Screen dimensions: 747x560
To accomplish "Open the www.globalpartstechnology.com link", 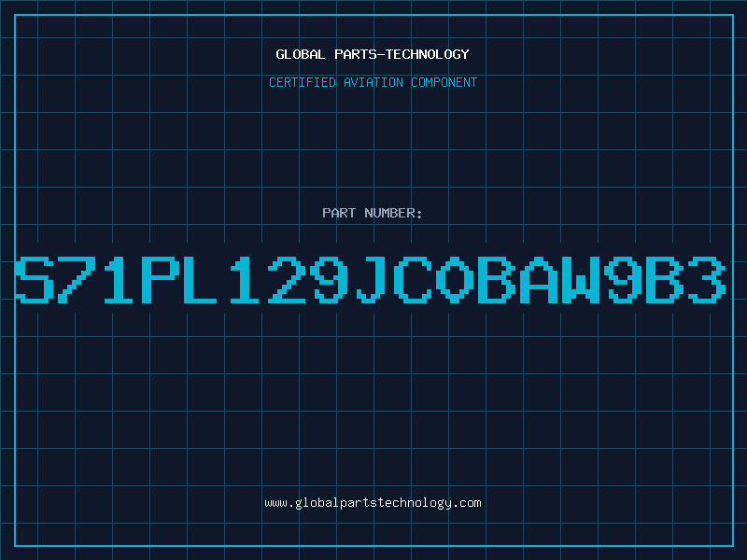I will [373, 503].
